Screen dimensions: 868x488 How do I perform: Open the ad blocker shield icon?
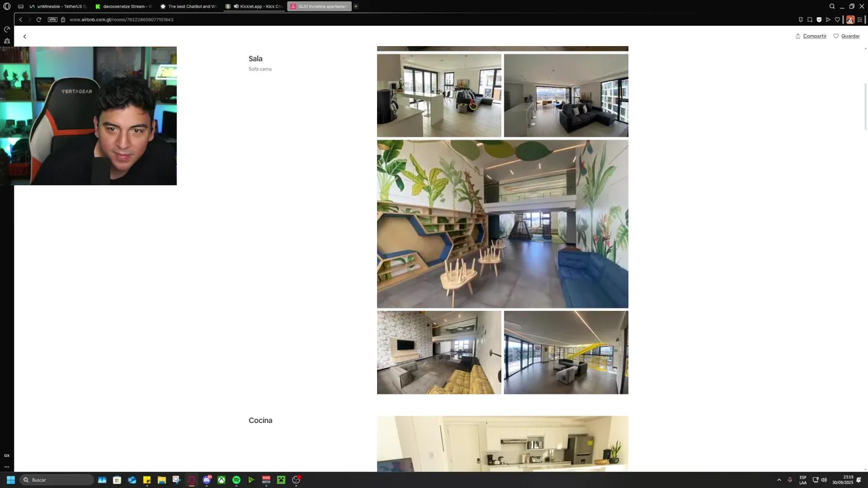[819, 20]
